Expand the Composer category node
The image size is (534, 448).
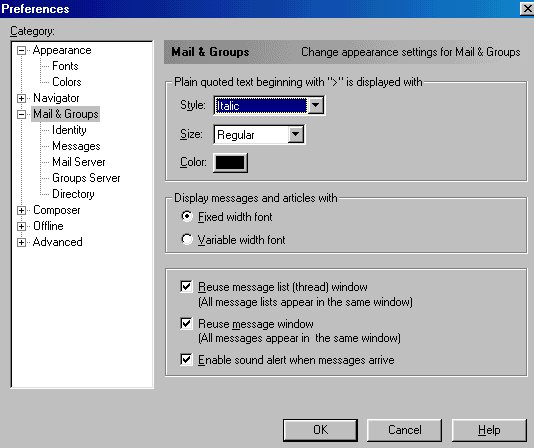[21, 211]
